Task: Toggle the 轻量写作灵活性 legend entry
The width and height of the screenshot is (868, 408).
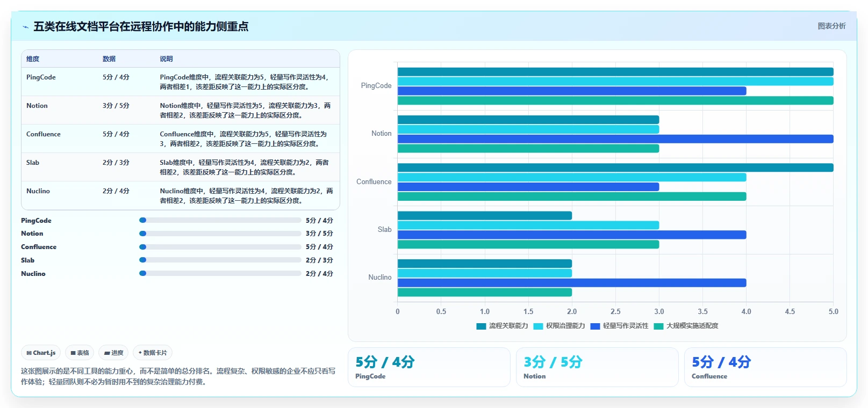Action: click(619, 326)
